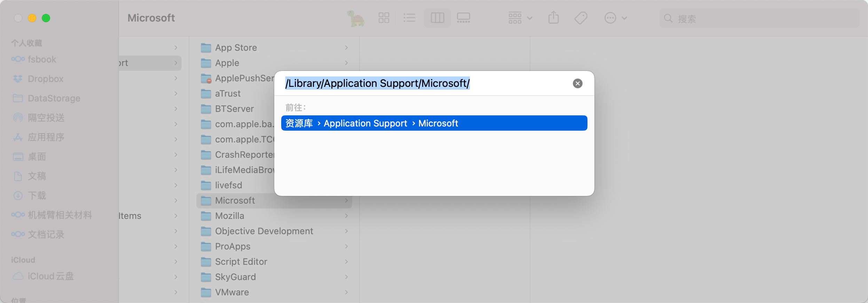868x303 pixels.
Task: Expand the Mozilla folder chevron
Action: [346, 216]
